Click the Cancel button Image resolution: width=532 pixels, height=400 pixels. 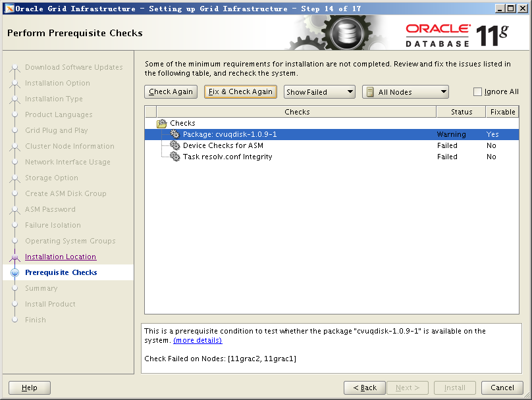pyautogui.click(x=502, y=387)
